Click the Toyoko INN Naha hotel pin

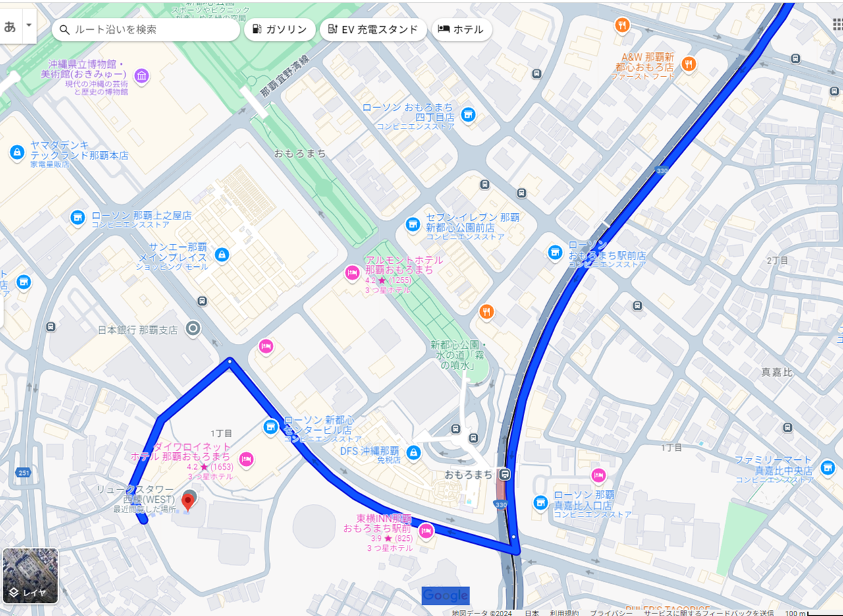426,531
